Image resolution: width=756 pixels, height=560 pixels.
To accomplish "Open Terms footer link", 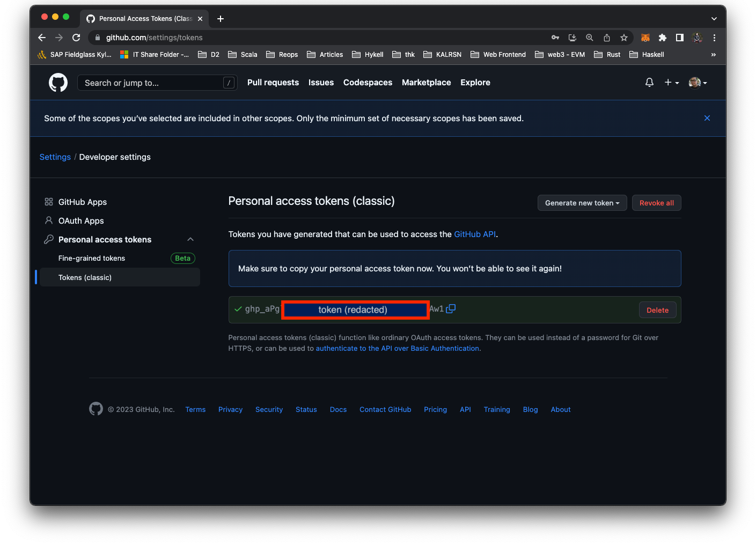I will [195, 410].
